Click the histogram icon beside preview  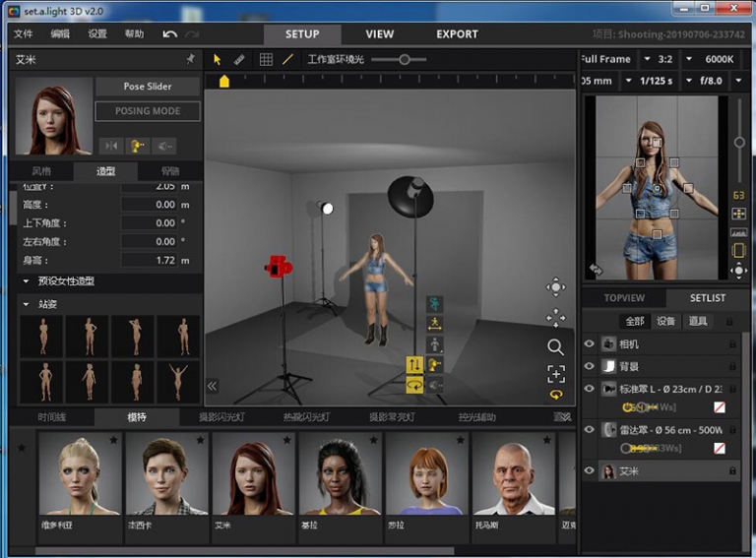point(738,232)
